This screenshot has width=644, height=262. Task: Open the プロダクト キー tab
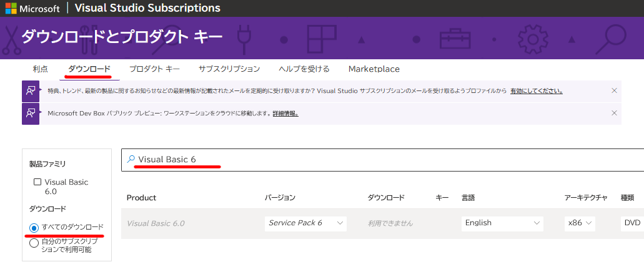(x=154, y=69)
